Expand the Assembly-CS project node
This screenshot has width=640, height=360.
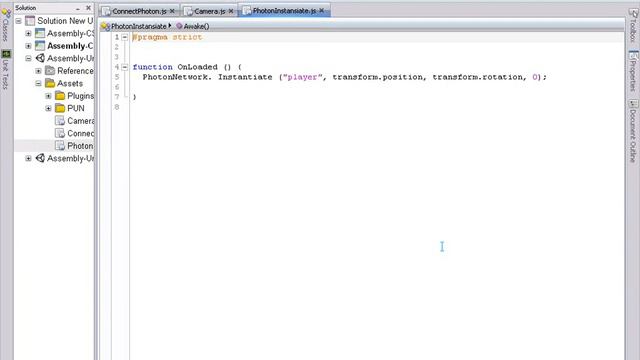click(28, 33)
